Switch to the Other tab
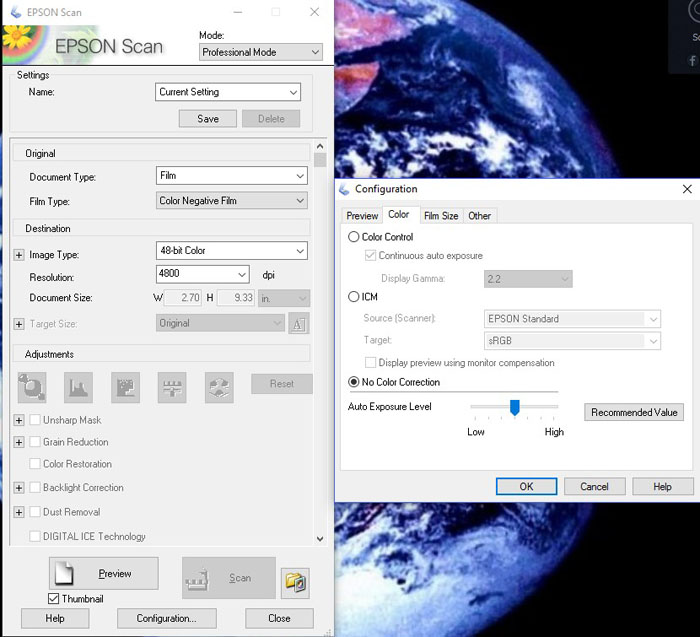Screen dimensions: 700x637 pos(479,216)
